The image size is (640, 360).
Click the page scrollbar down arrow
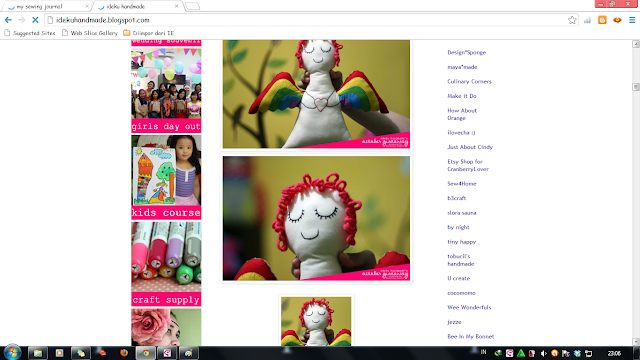[636, 342]
